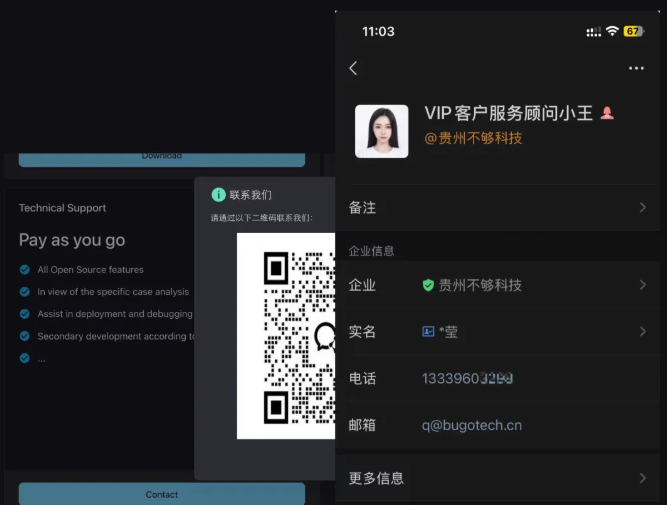Screen dimensions: 667x505
Task: Click the 请通过以下二维码联系我们 text
Action: point(262,218)
